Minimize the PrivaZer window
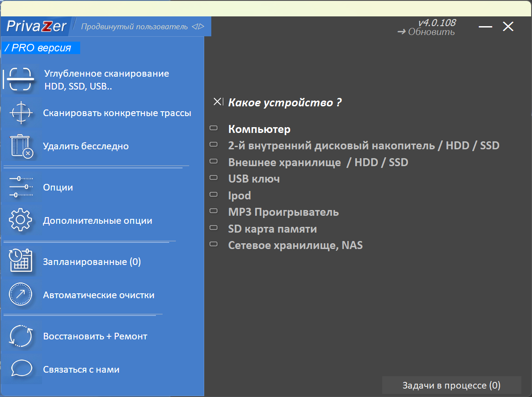The image size is (532, 397). tap(485, 27)
